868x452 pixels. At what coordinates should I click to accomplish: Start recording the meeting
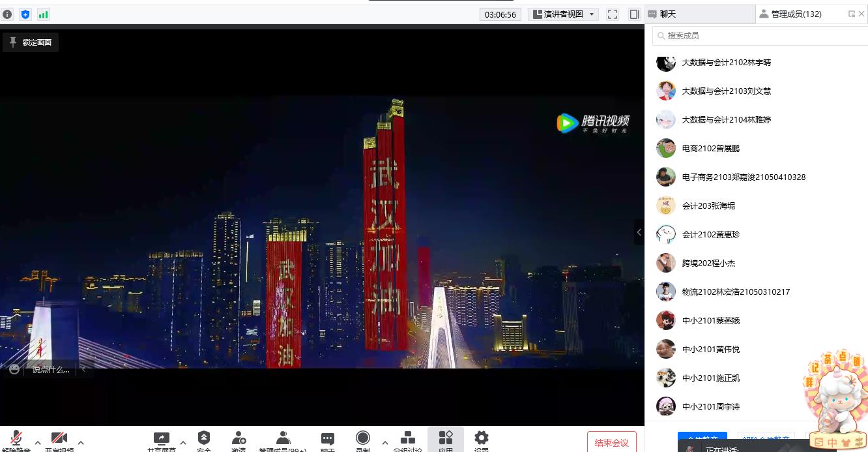tap(363, 438)
